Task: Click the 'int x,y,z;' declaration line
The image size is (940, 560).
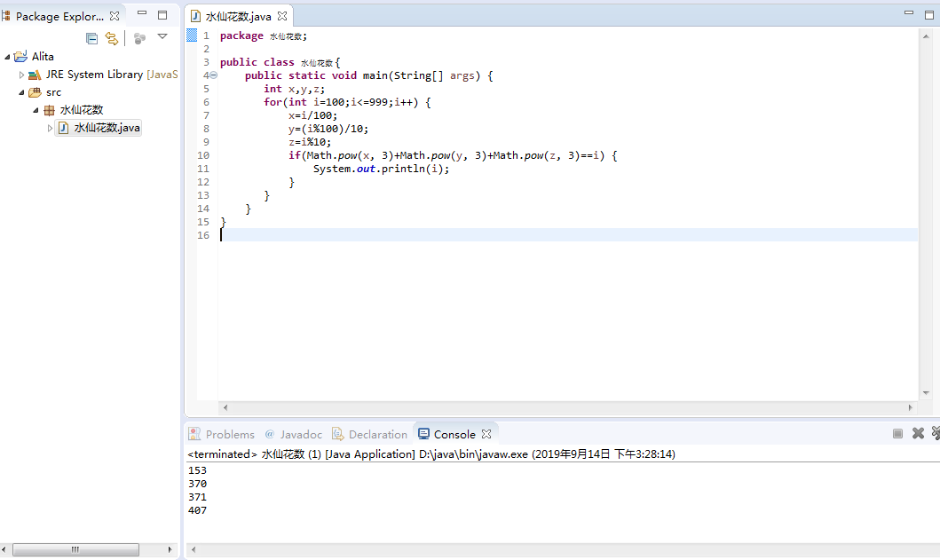Action: 295,90
